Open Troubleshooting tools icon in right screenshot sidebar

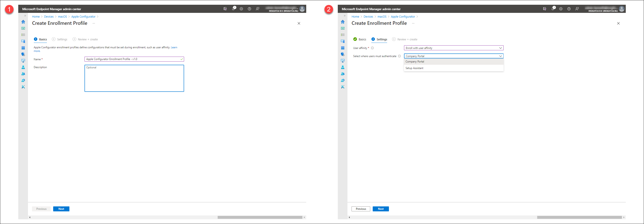pos(343,87)
